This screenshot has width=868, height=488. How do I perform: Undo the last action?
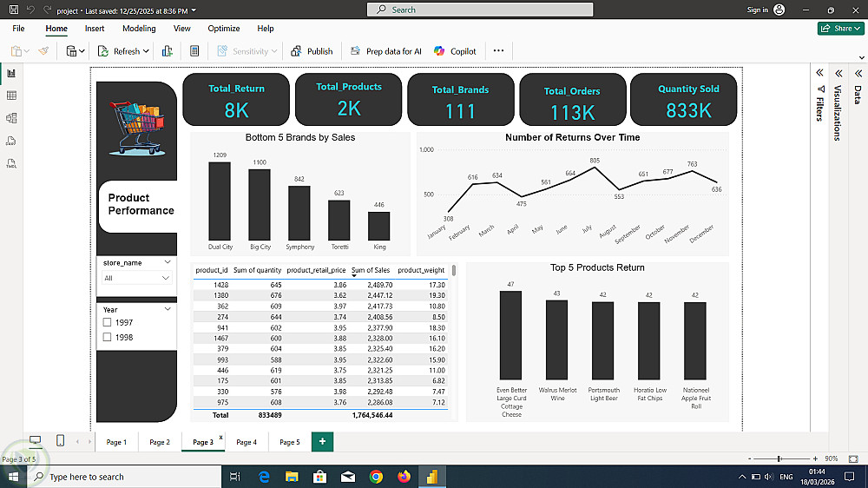(x=31, y=10)
